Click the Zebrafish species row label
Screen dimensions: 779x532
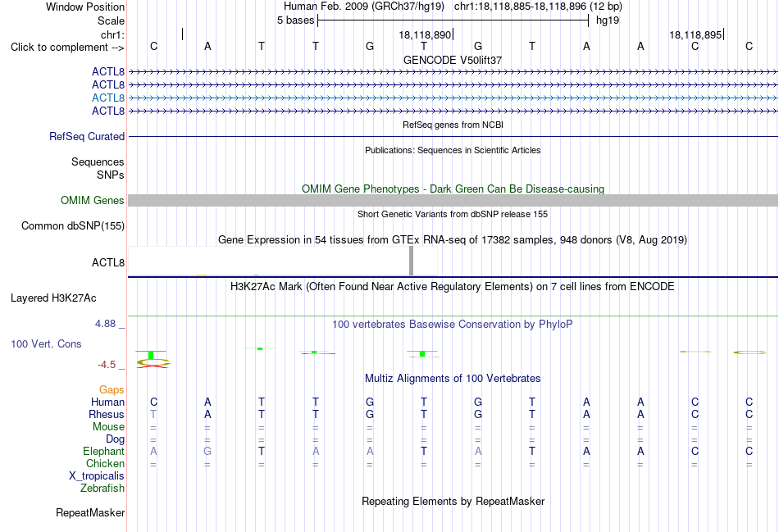(102, 489)
